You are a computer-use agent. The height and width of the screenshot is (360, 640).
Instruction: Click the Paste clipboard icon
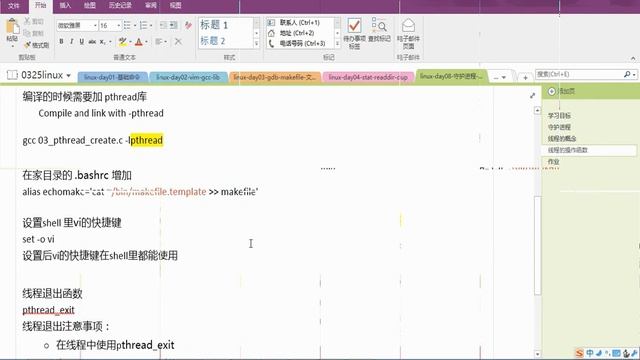pyautogui.click(x=12, y=27)
